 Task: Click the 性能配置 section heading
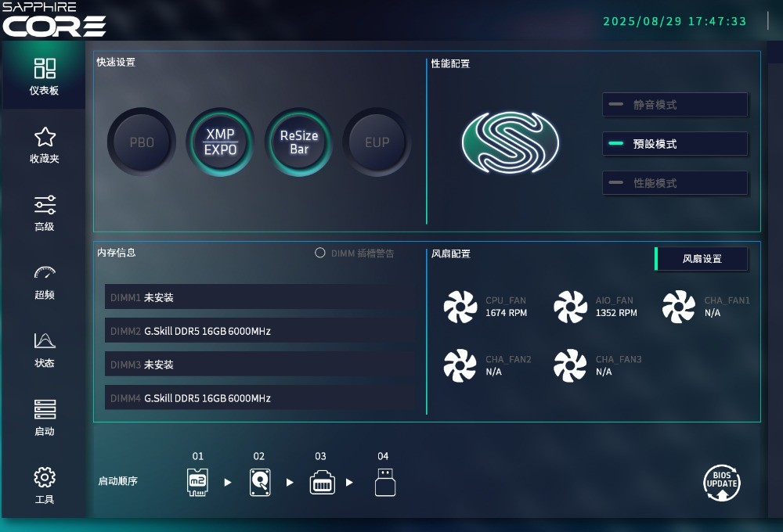tap(450, 63)
